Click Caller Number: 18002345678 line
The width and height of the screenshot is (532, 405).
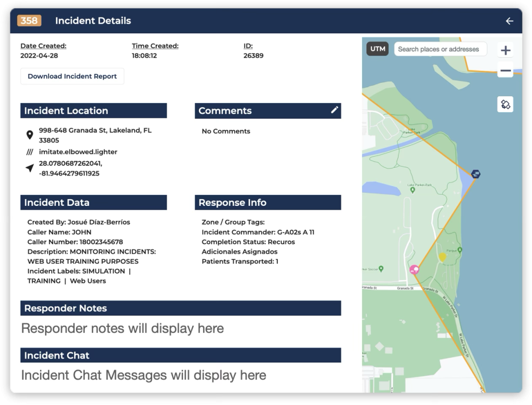(x=75, y=242)
